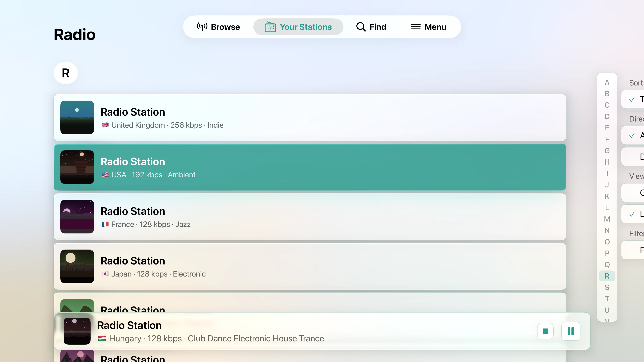Click the Find magnifying glass icon

tap(361, 27)
